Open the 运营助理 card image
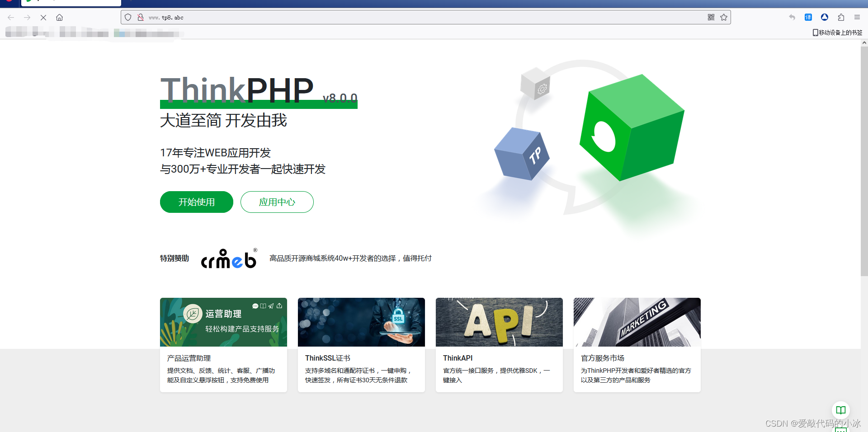This screenshot has height=432, width=868. click(223, 322)
